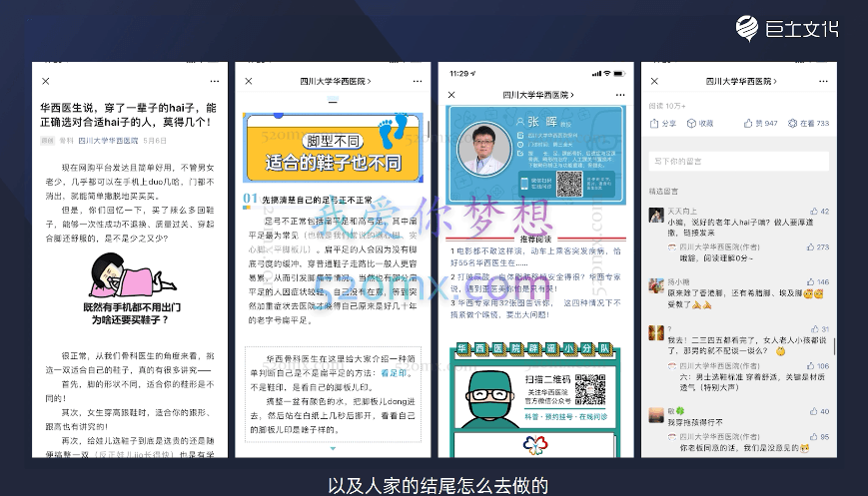The width and height of the screenshot is (868, 496).
Task: Like the comment with 31 likes
Action: pyautogui.click(x=820, y=329)
